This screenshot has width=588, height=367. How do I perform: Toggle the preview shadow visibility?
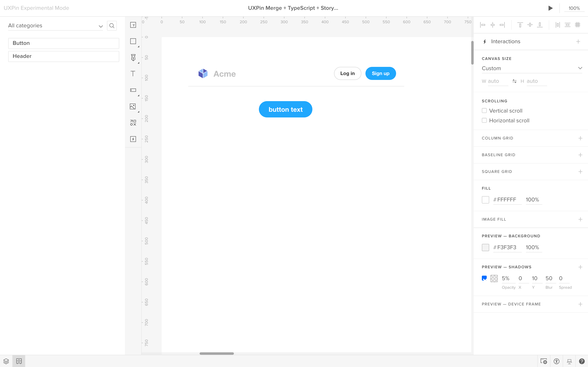(484, 278)
